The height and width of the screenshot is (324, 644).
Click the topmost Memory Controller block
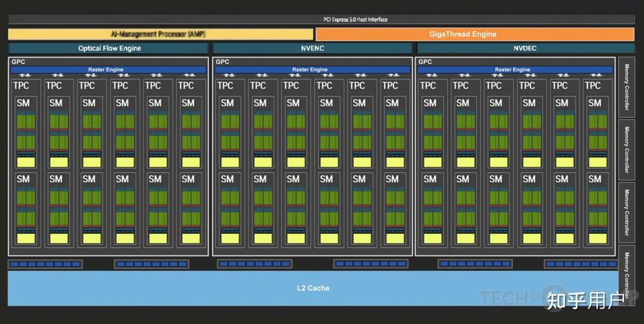click(626, 87)
